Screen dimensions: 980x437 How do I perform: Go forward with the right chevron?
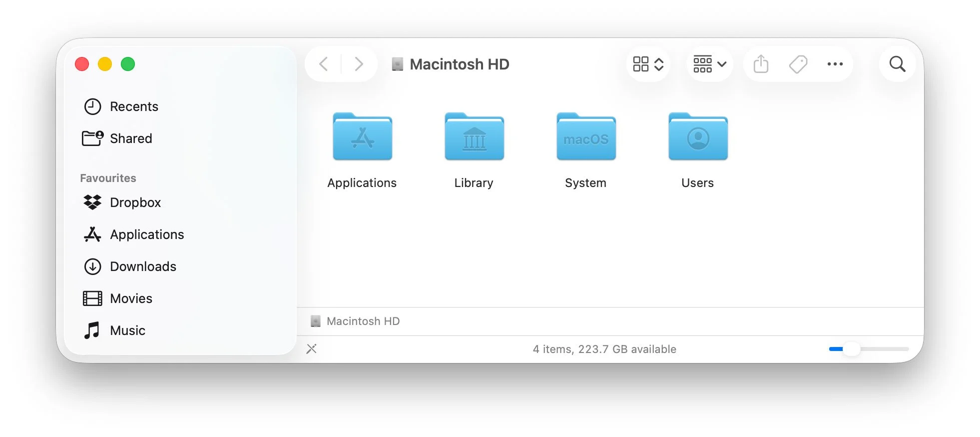(x=358, y=64)
